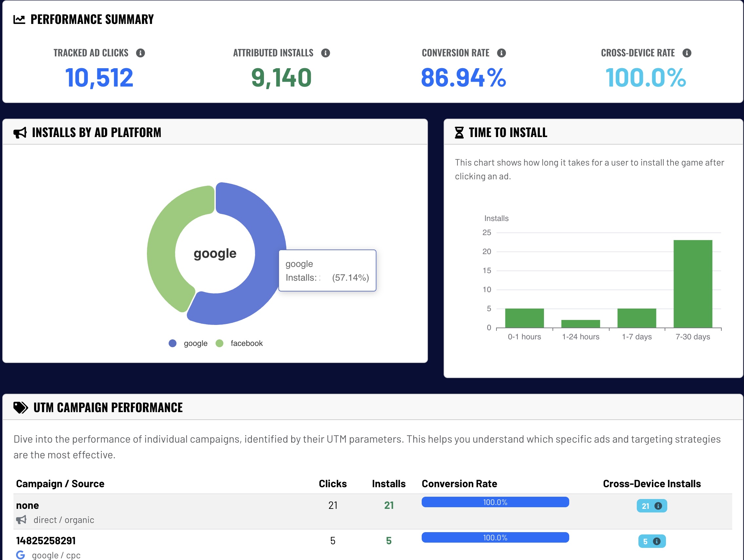Click the Cross-Device Rate info icon
The width and height of the screenshot is (744, 560).
point(687,52)
